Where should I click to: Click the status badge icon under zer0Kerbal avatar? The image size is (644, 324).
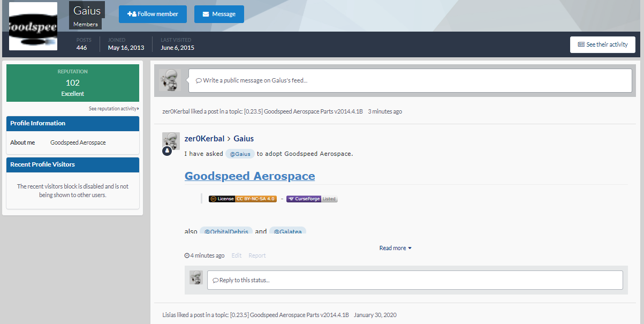point(167,152)
